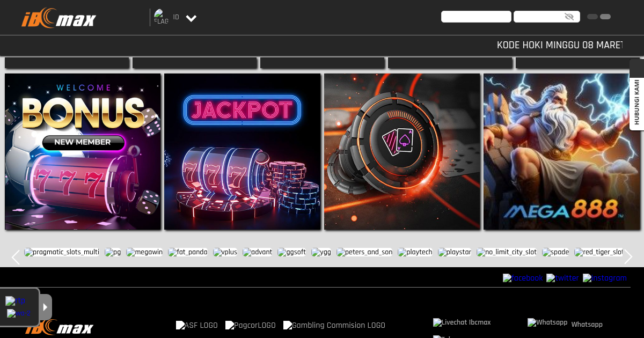The height and width of the screenshot is (338, 644).
Task: Go to next providers with right arrow
Action: (x=628, y=257)
